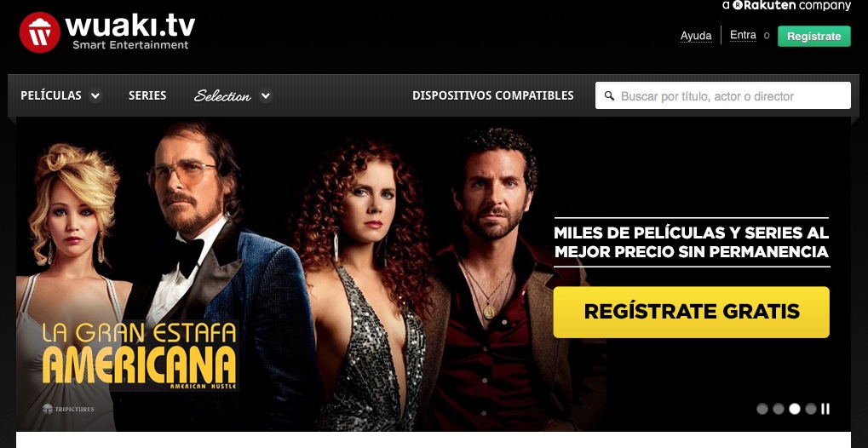Expand the Películas dropdown arrow

tap(95, 95)
